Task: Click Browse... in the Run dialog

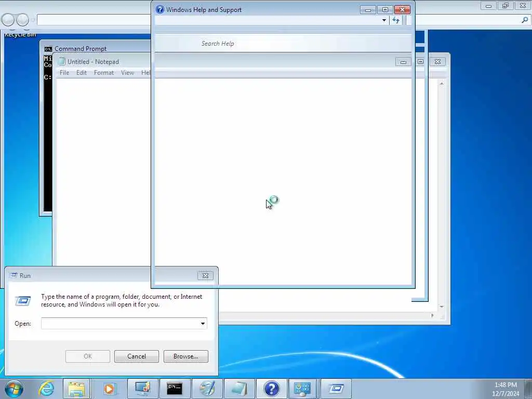Action: 185,356
